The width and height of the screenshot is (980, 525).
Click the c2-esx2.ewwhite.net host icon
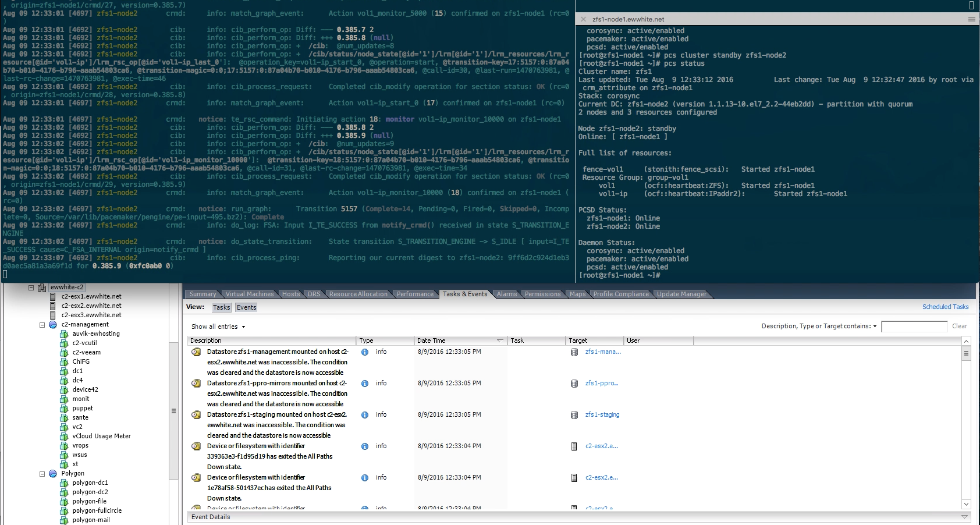53,306
